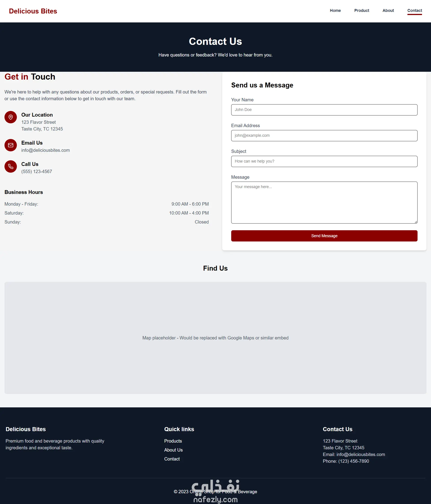The height and width of the screenshot is (504, 431).
Task: Select the Contact nav tab
Action: (414, 11)
